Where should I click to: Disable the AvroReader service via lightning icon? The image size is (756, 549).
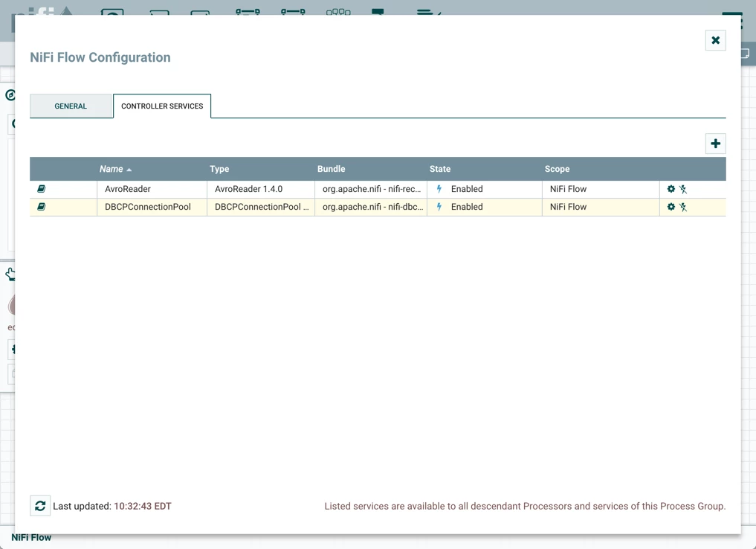(683, 189)
